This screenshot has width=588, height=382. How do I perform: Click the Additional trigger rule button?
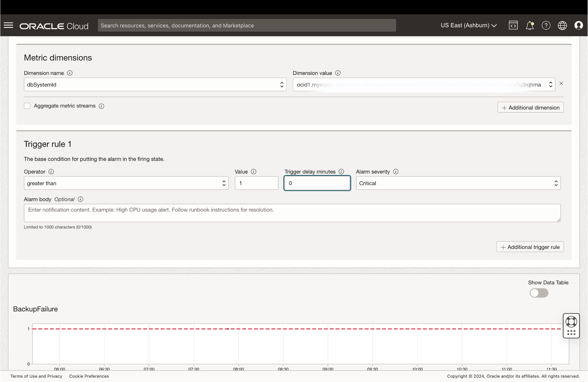(x=530, y=247)
